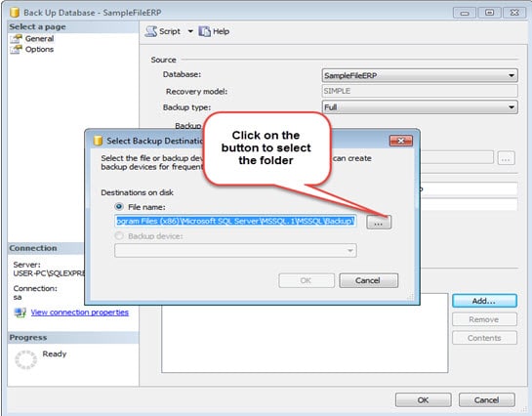This screenshot has height=416, width=532.
Task: Close the Select Backup Destination dialog
Action: pyautogui.click(x=401, y=141)
